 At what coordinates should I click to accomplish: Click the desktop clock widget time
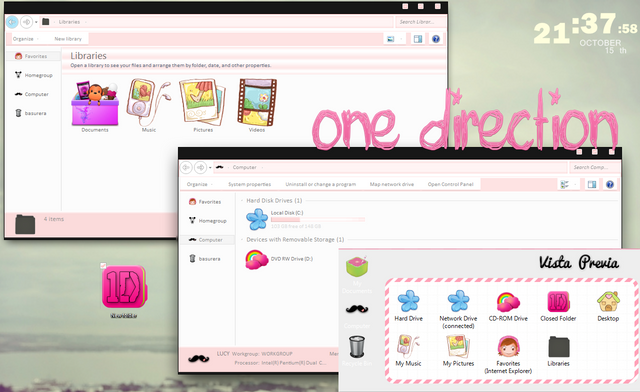[585, 29]
